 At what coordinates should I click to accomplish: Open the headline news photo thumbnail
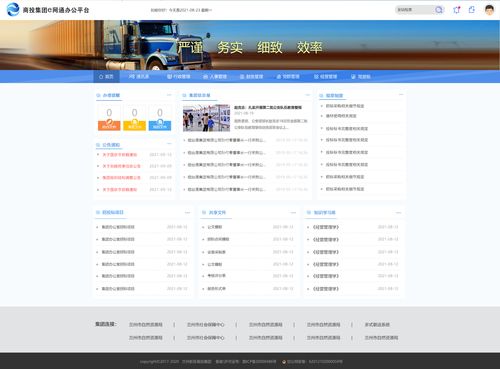point(206,118)
